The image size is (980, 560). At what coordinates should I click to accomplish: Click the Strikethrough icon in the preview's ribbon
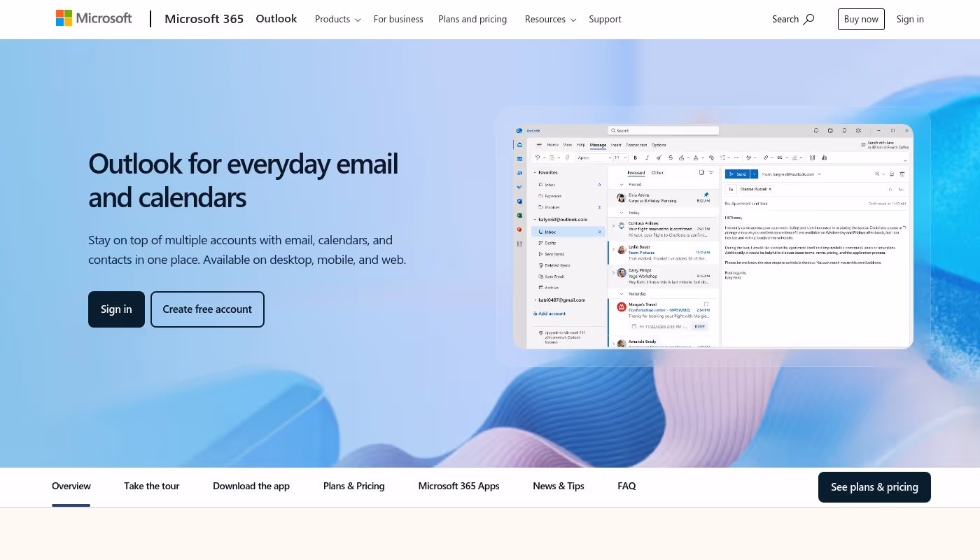(671, 157)
